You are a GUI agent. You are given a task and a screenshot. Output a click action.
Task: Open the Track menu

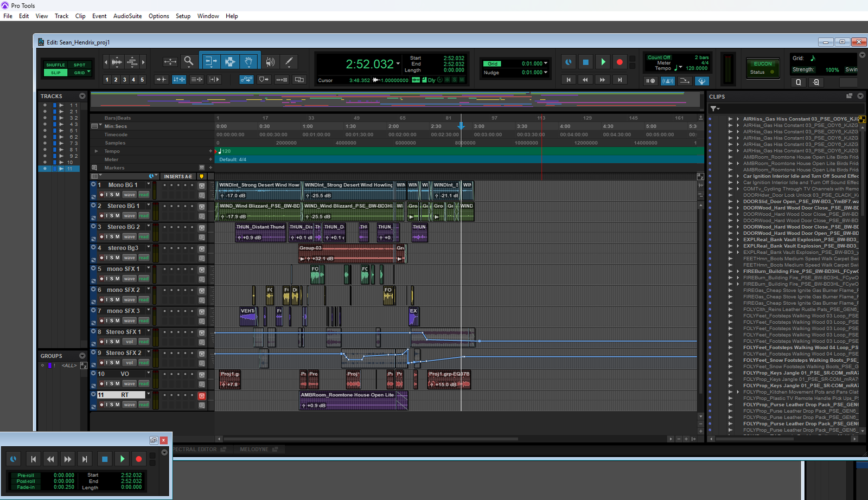coord(61,16)
